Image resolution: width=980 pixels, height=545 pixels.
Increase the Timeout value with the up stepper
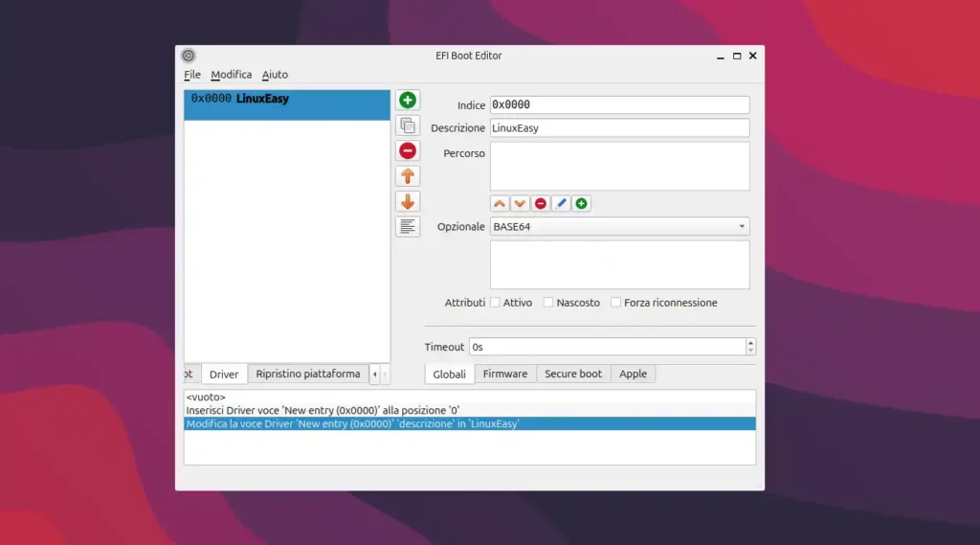click(x=750, y=342)
